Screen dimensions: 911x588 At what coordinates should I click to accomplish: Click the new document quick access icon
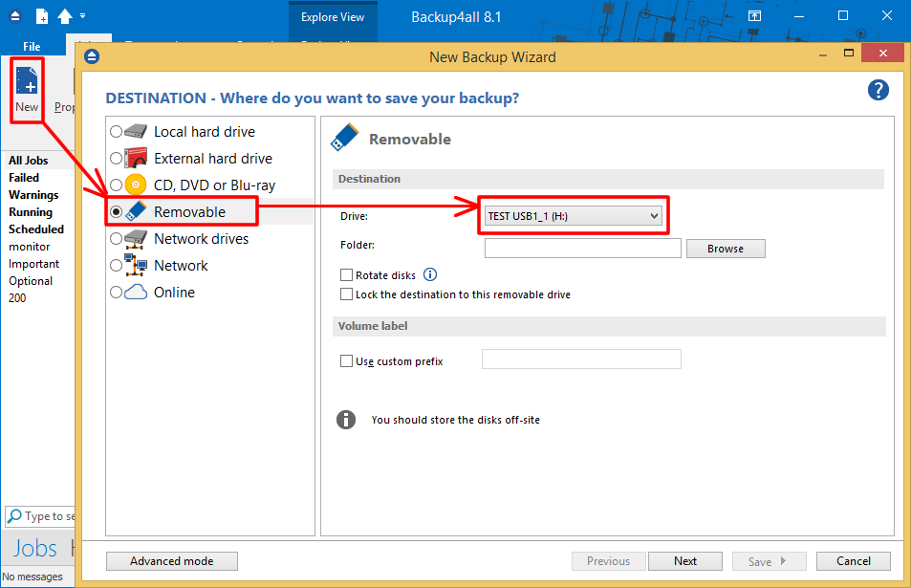click(42, 16)
